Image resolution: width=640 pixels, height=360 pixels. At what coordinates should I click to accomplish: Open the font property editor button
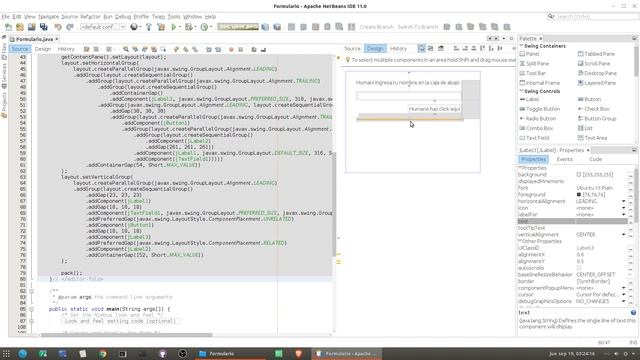(x=631, y=188)
